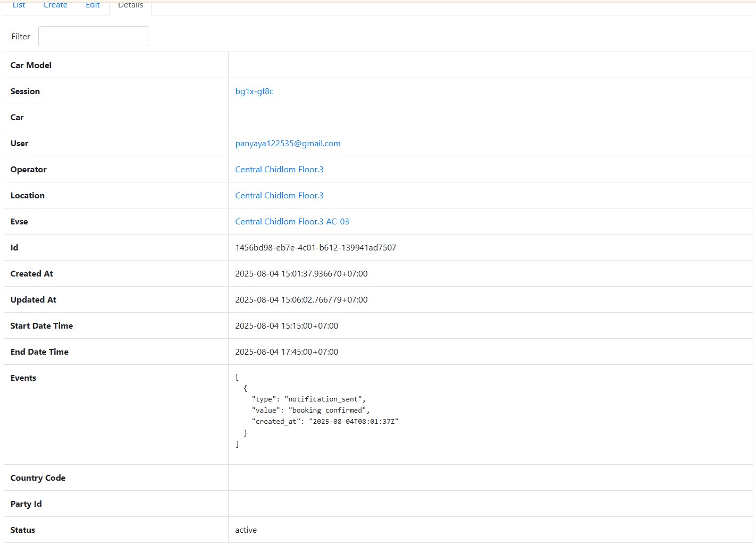Image resolution: width=756 pixels, height=544 pixels.
Task: Click the Created At timestamp value
Action: [301, 274]
